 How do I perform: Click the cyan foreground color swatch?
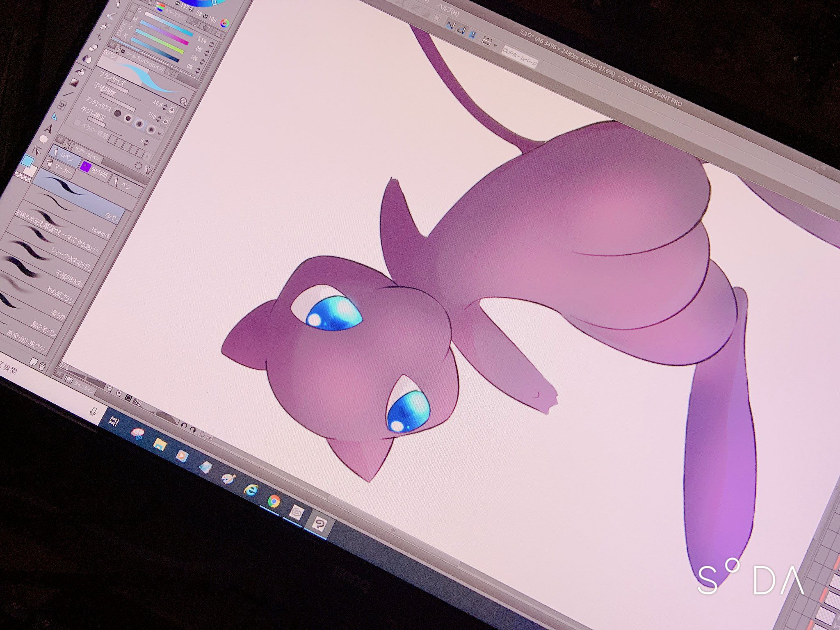(28, 160)
